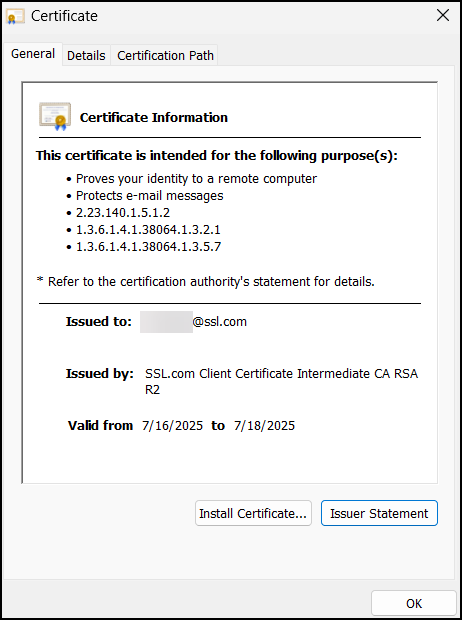Open the Issuer Statement
Image resolution: width=462 pixels, height=620 pixels.
(x=379, y=513)
